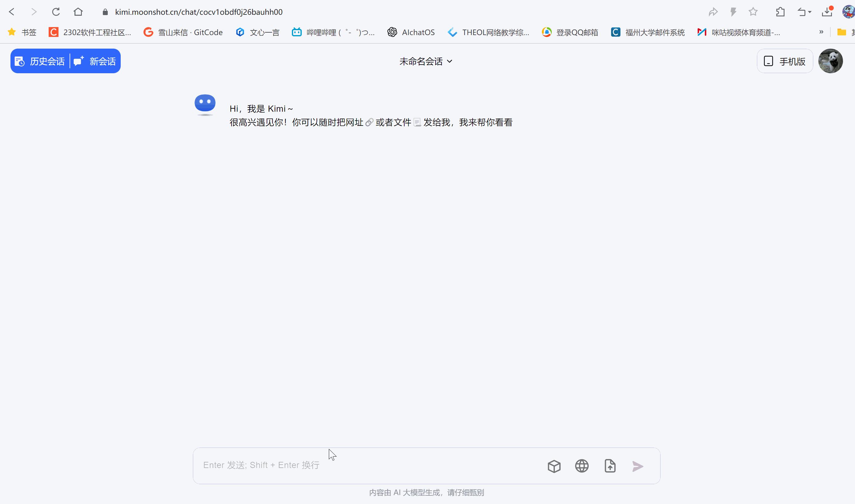Open the downloads icon
Viewport: 855px width, 504px height.
[x=826, y=12]
